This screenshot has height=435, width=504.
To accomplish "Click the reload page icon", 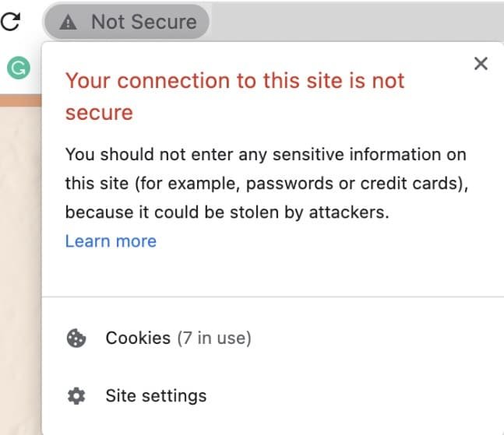I will [x=10, y=21].
